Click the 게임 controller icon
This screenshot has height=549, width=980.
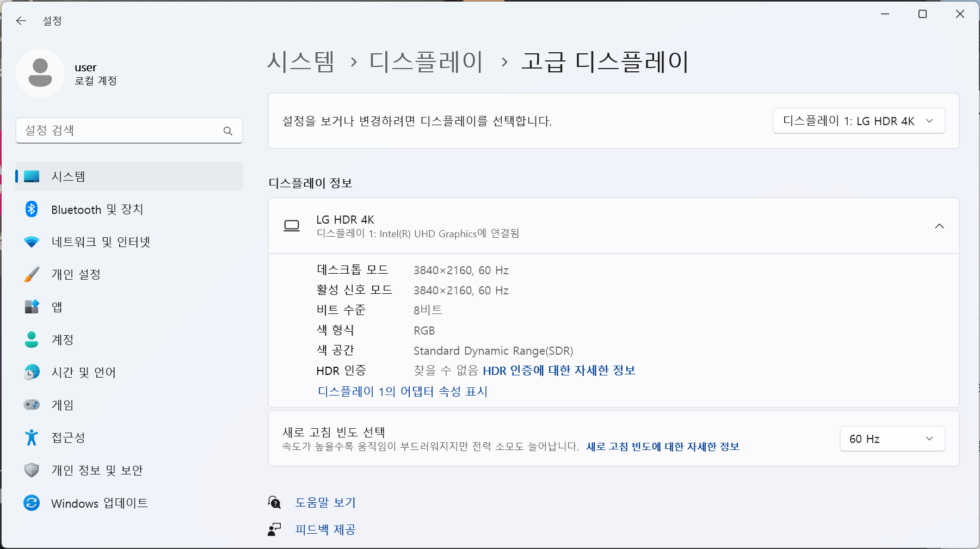coord(32,405)
